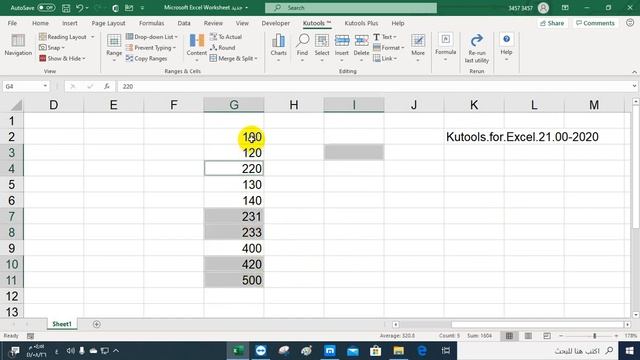Open the Kutools Select tools
The width and height of the screenshot is (640, 360).
coord(322,48)
